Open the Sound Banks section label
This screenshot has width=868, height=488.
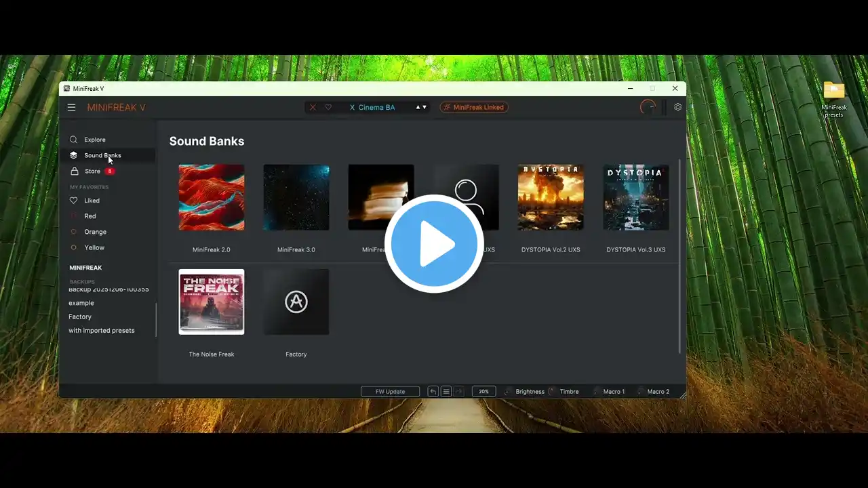point(102,155)
